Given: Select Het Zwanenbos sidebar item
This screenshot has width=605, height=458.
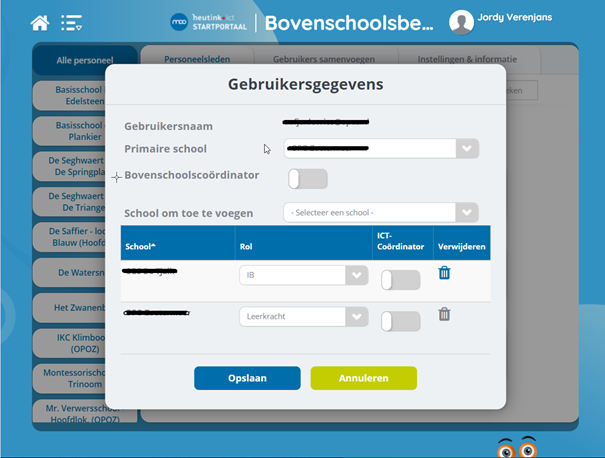Looking at the screenshot, I should [69, 308].
